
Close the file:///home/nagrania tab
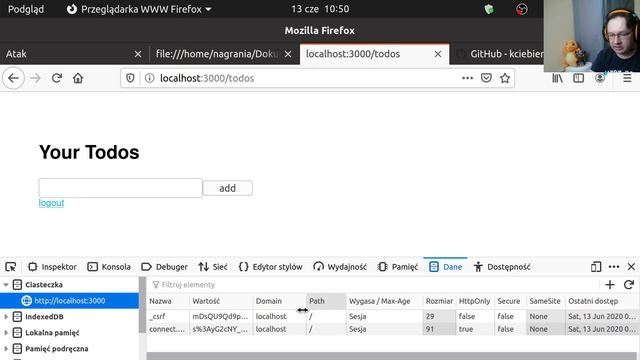point(288,54)
